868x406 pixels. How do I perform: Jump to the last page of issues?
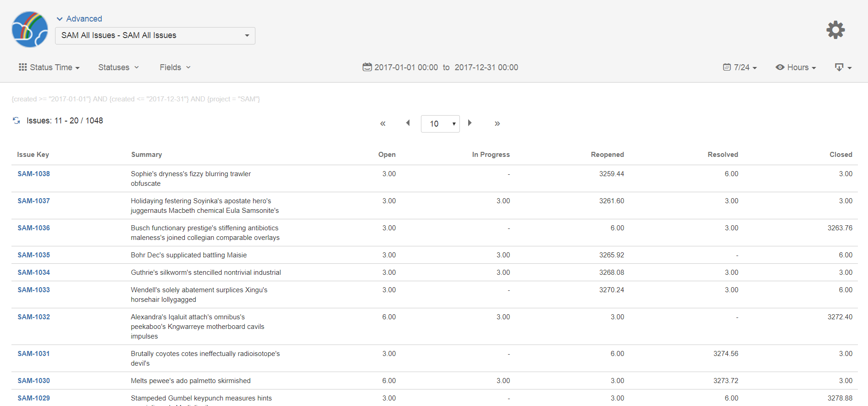(x=497, y=123)
